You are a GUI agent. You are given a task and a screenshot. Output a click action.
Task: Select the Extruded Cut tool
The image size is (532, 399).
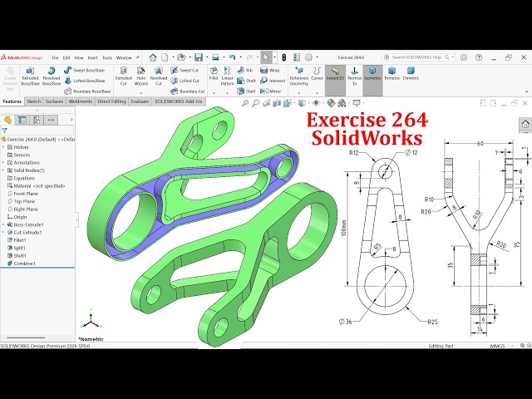pyautogui.click(x=124, y=76)
